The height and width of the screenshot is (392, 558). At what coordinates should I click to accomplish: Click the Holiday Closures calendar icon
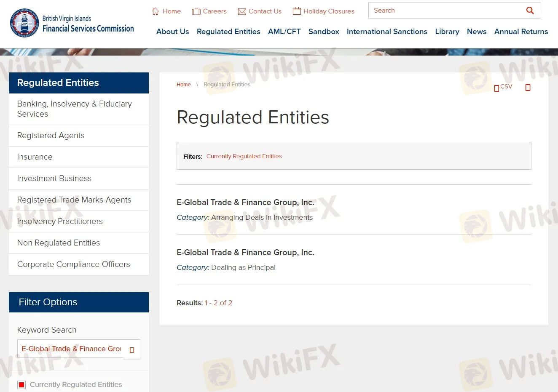[x=297, y=11]
